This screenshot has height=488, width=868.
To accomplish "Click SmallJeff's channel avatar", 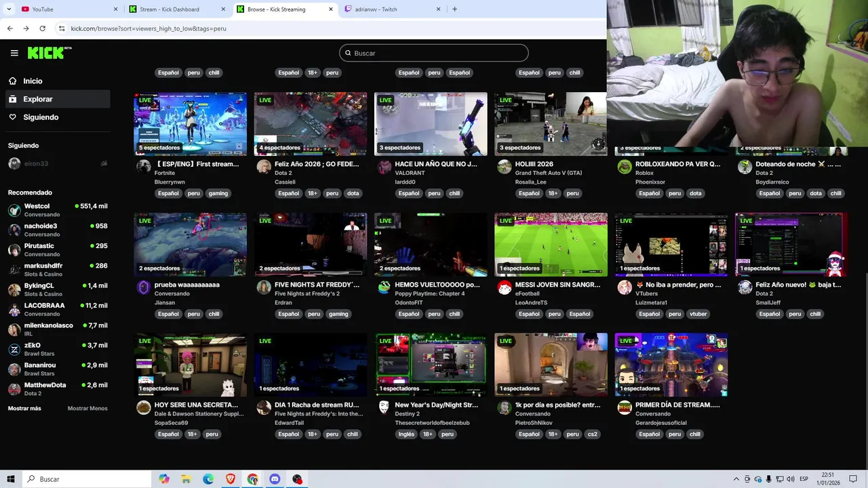I will pos(745,287).
